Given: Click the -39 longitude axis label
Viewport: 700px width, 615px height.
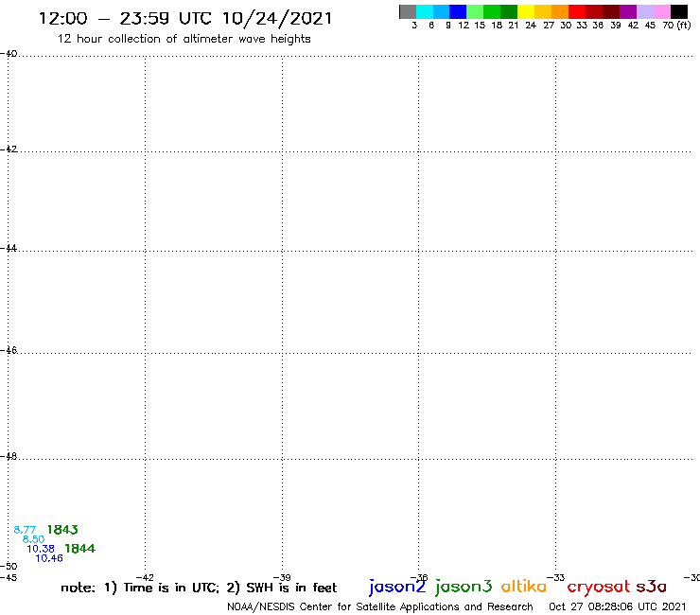Looking at the screenshot, I should point(282,577).
